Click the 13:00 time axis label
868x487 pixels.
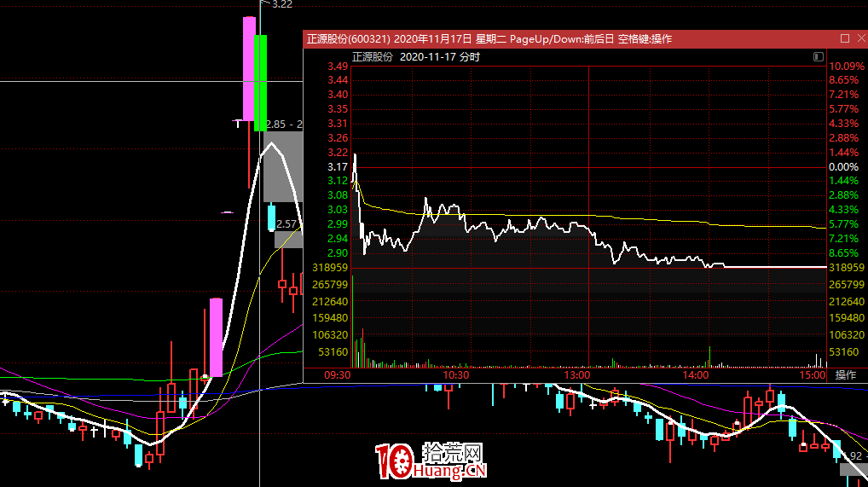click(x=577, y=375)
